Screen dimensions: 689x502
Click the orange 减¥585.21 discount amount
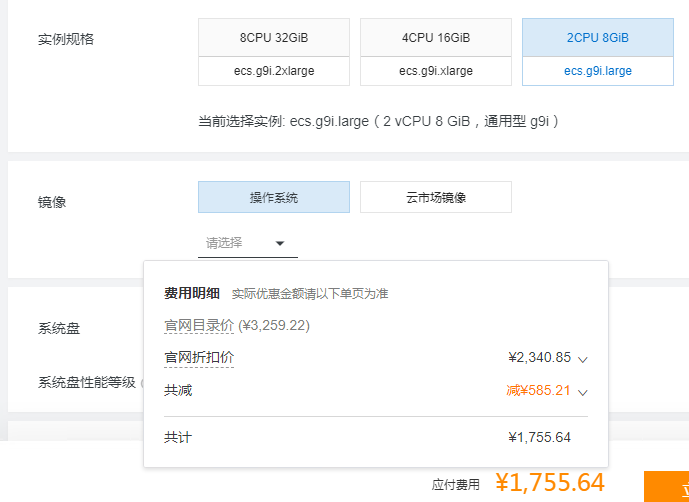coord(539,391)
